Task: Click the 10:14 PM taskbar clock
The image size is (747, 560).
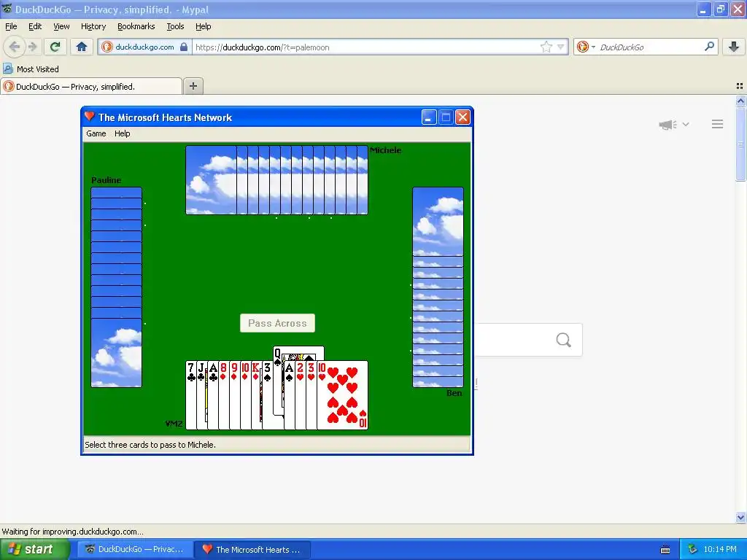Action: [x=719, y=549]
